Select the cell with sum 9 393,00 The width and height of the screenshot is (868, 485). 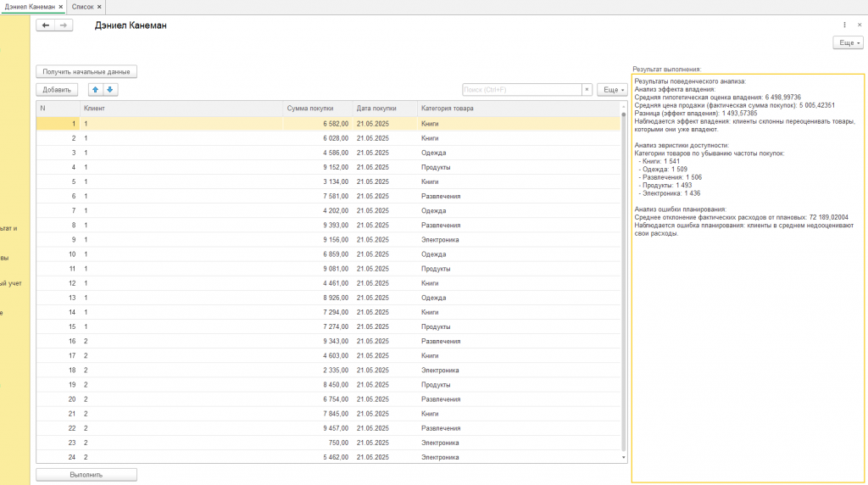(x=318, y=226)
